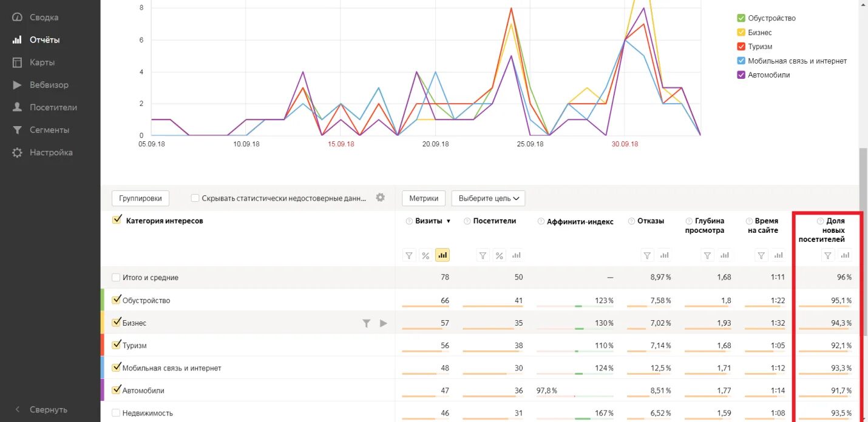Open the Выберите цель dropdown

click(x=489, y=198)
